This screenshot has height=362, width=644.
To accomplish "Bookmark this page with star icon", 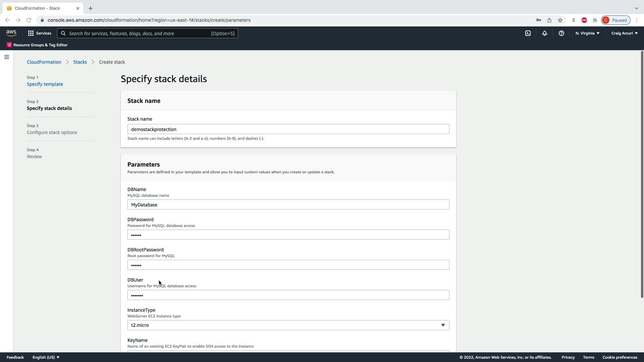I will [560, 20].
